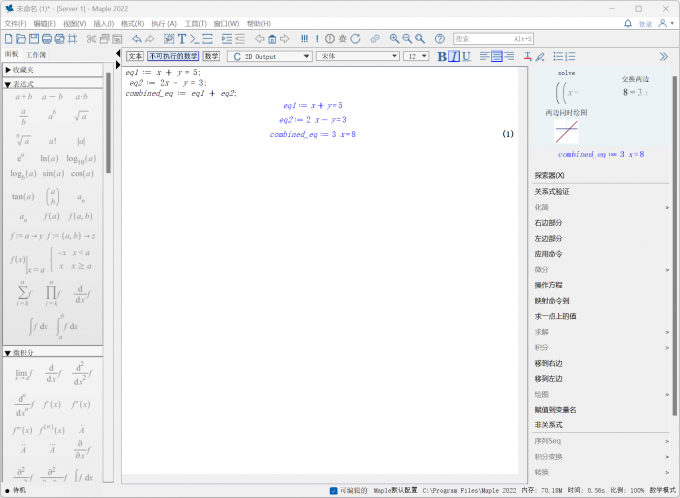Zoom in with the magnifier plus icon
This screenshot has height=498, width=680.
tap(394, 39)
